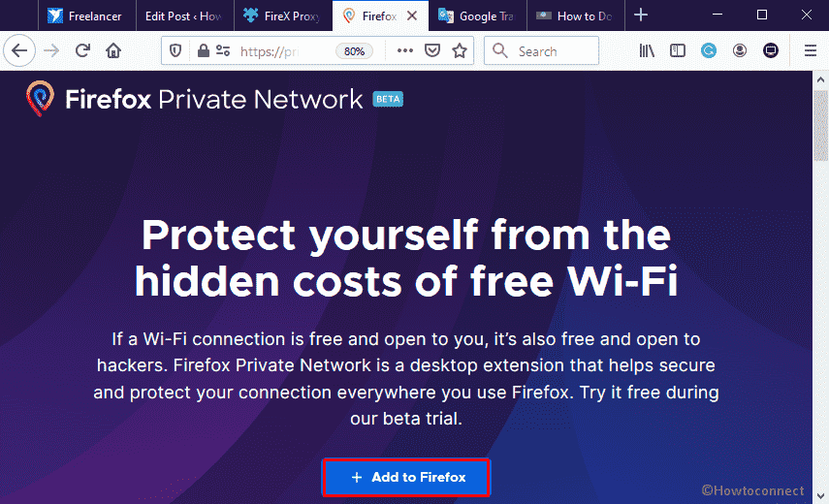Switch to the Freelancer tab
The image size is (829, 504).
pos(87,16)
